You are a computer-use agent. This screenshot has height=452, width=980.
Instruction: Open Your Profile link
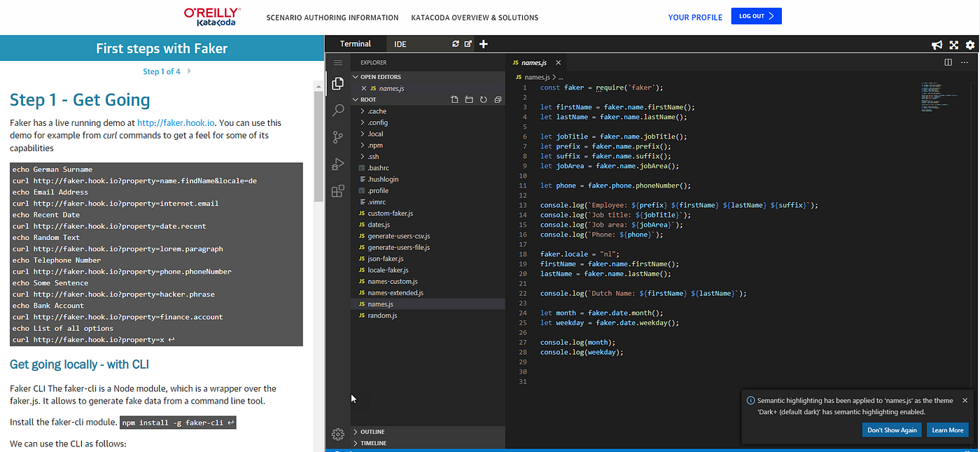(695, 17)
